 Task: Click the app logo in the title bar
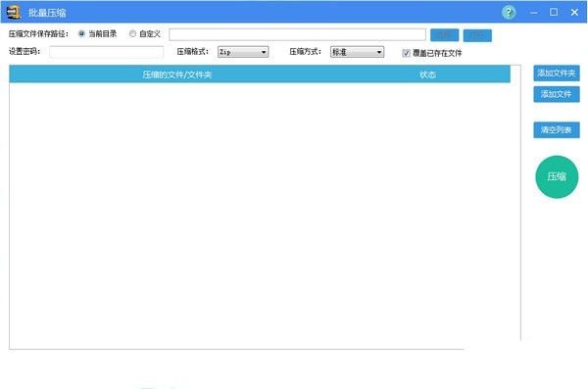tap(14, 13)
